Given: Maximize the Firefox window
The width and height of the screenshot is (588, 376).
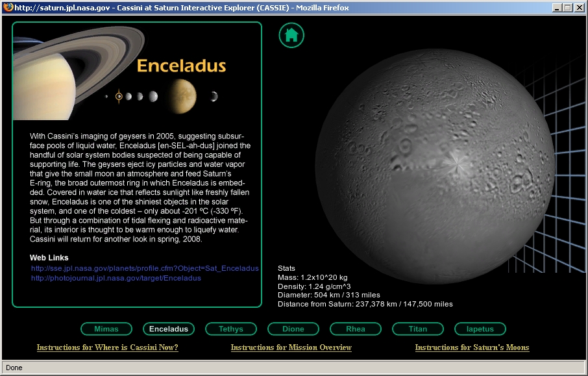Looking at the screenshot, I should click(568, 8).
